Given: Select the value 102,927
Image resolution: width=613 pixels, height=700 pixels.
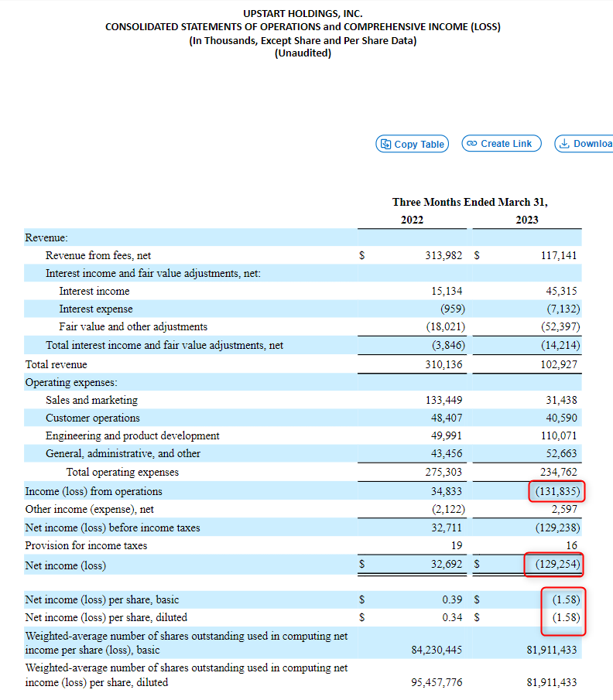Looking at the screenshot, I should [559, 364].
